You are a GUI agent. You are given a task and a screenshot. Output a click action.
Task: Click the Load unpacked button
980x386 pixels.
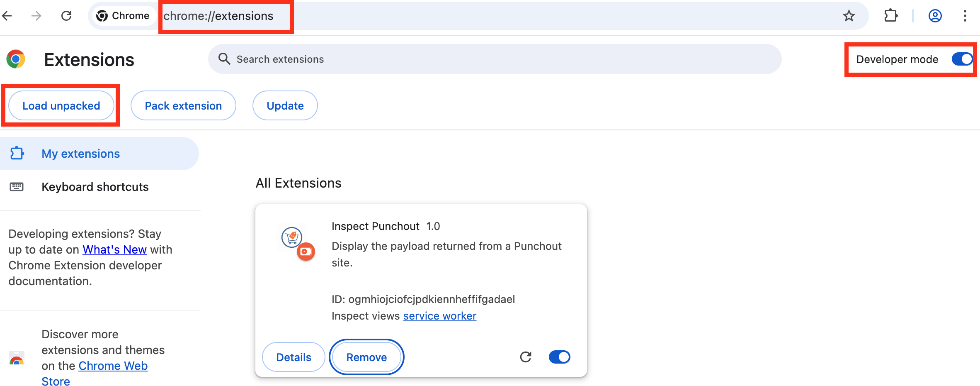61,105
